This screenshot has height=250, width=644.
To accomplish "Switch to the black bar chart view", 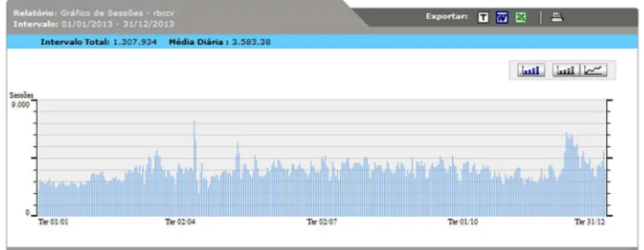I will pyautogui.click(x=566, y=70).
